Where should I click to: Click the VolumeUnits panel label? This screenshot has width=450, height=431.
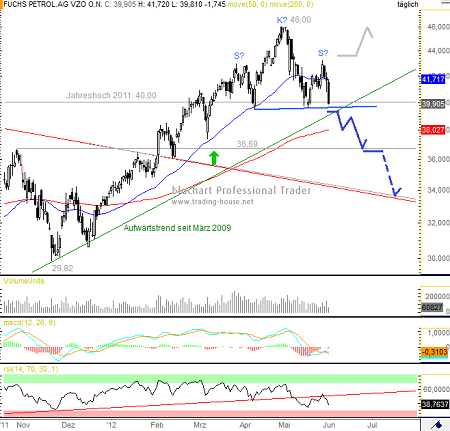tap(24, 281)
